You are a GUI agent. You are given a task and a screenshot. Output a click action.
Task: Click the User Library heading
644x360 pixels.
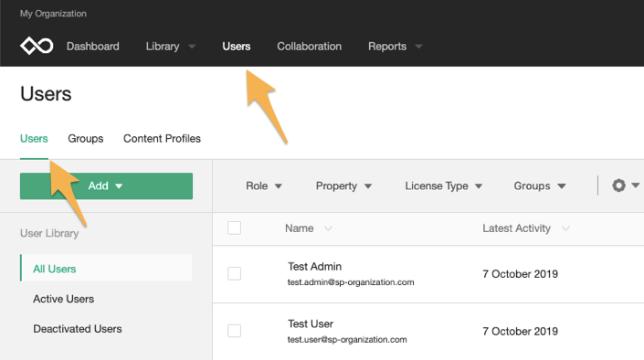tap(49, 233)
